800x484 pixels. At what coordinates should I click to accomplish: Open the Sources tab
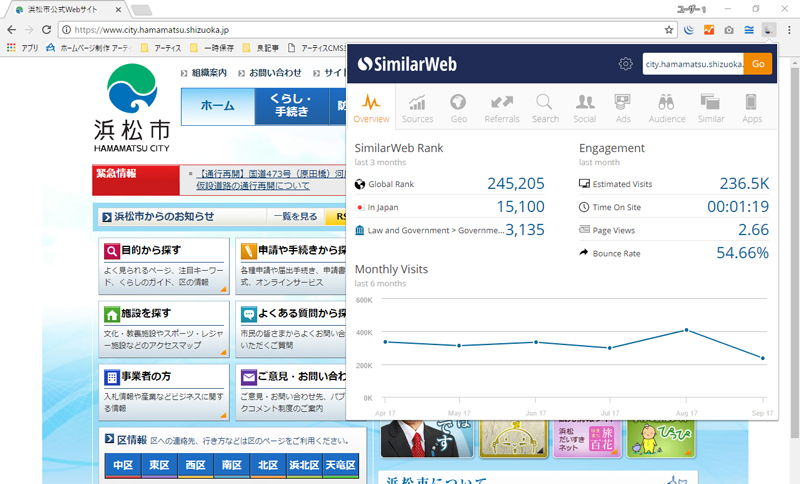coord(417,109)
